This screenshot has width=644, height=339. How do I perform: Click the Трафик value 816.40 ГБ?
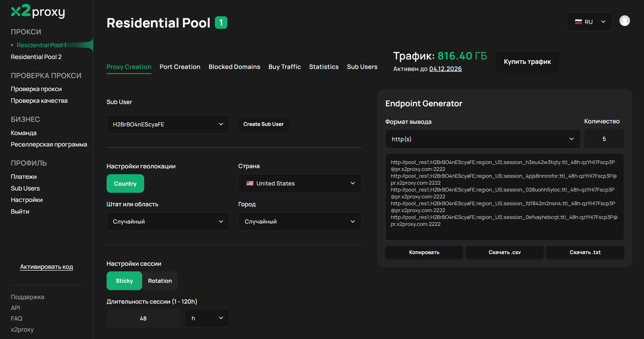click(x=462, y=56)
